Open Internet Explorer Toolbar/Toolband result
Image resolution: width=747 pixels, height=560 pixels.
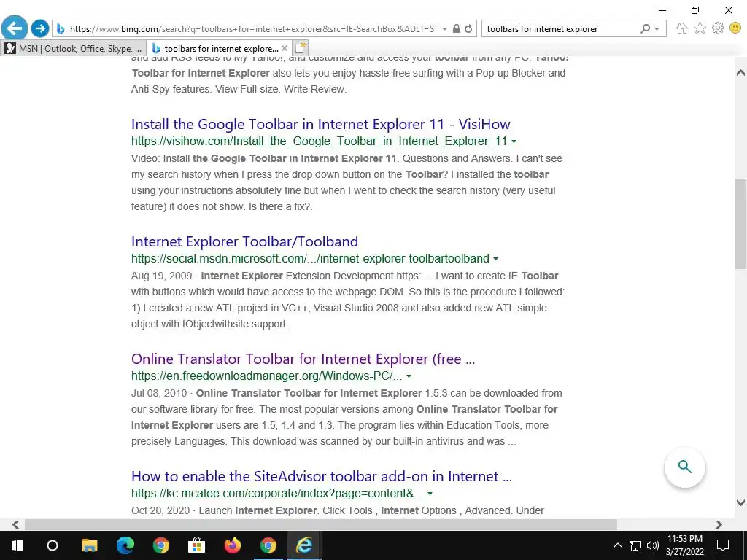click(x=245, y=242)
